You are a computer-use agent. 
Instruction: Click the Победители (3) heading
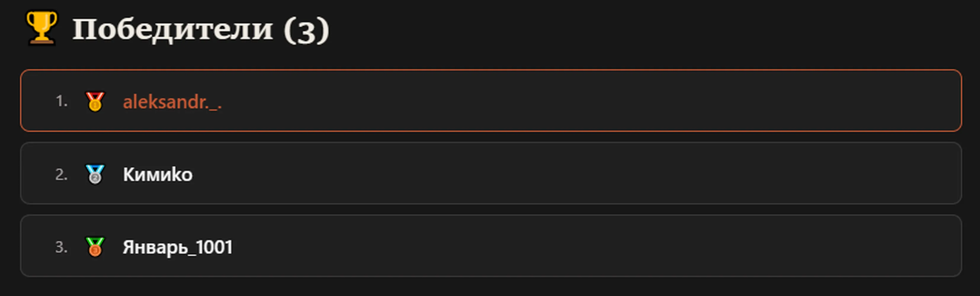click(x=201, y=29)
